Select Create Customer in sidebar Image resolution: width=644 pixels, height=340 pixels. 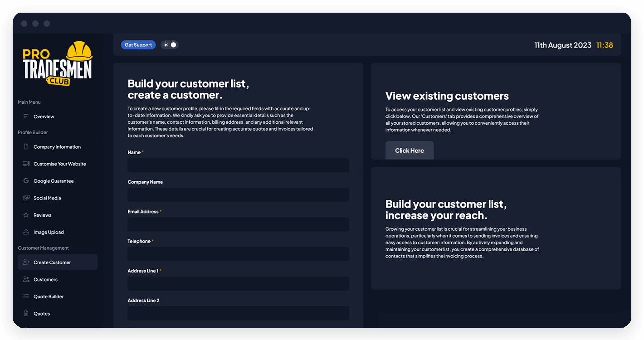coord(58,262)
